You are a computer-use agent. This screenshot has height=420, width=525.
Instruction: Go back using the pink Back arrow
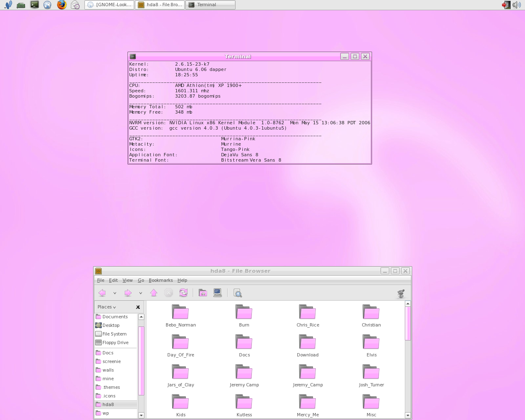[x=102, y=293]
